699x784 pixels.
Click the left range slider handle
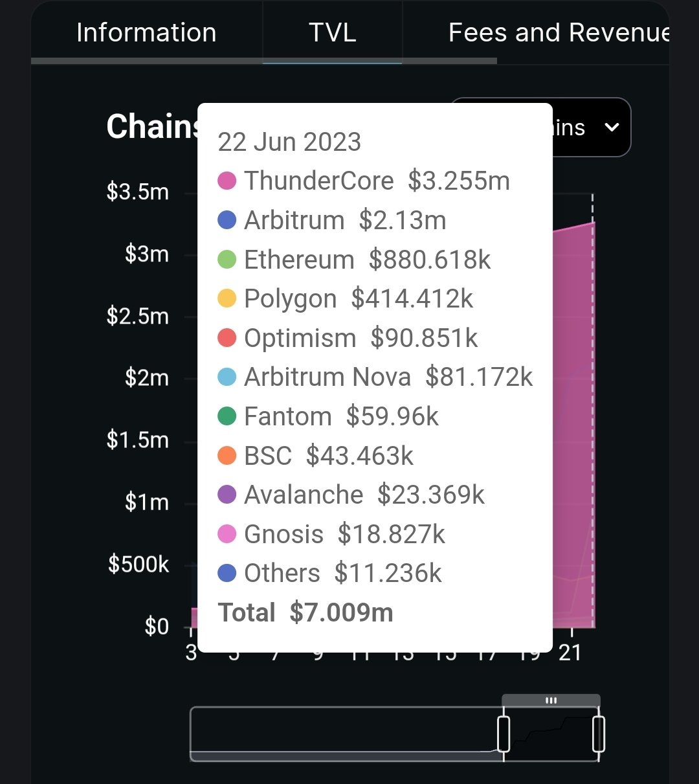tap(504, 734)
